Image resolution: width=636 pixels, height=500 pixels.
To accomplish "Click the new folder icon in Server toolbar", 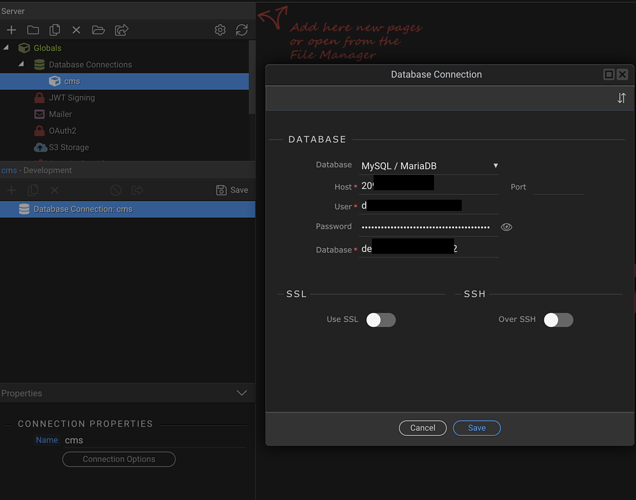I will tap(33, 30).
